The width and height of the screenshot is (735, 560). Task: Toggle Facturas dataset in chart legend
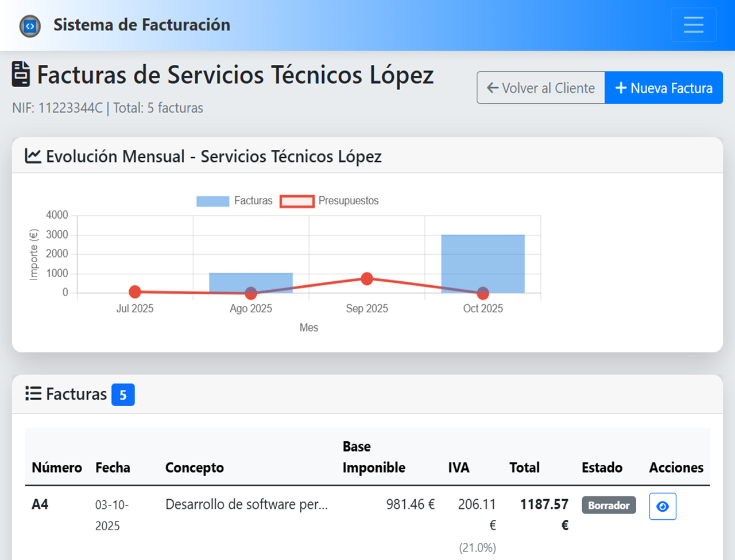234,201
